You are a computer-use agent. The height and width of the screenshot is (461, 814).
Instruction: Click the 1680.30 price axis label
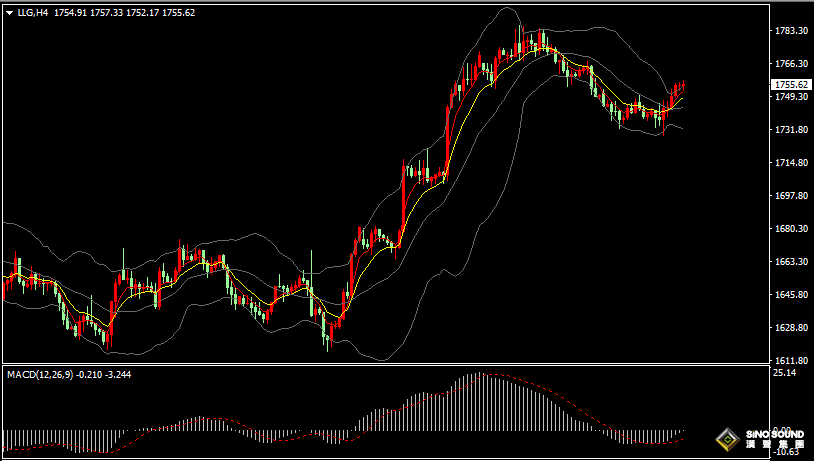coord(791,229)
